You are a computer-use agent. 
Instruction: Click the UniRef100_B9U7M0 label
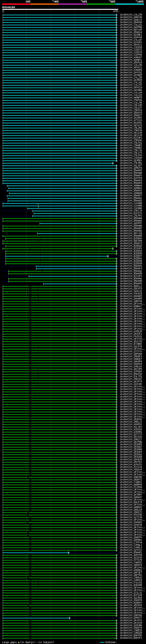coord(131,635)
